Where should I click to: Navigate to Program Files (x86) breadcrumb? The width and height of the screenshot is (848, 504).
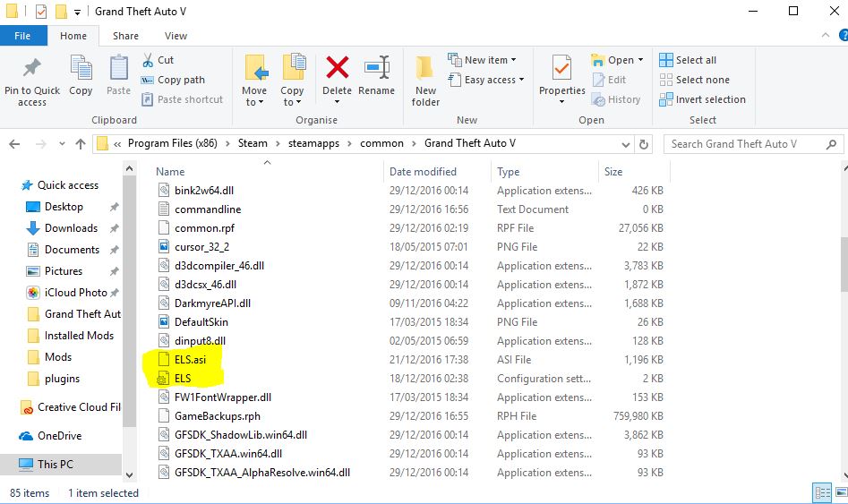173,143
